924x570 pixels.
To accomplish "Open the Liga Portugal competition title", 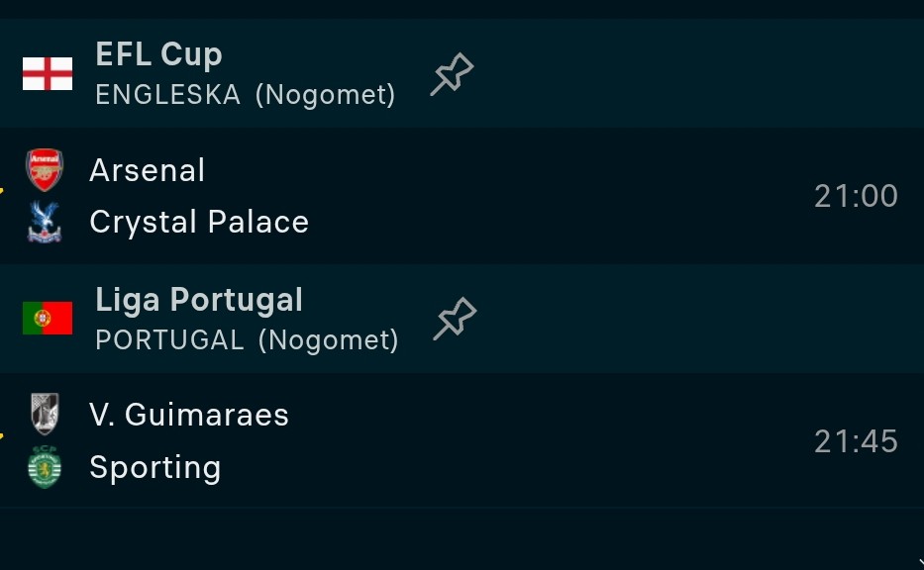I will point(199,299).
